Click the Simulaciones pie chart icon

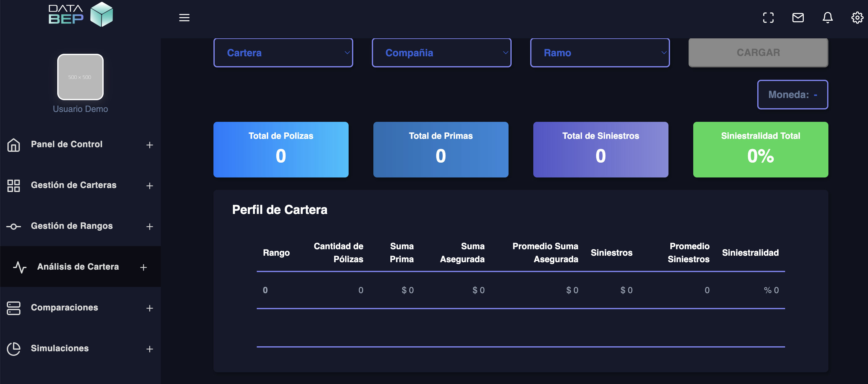coord(14,349)
